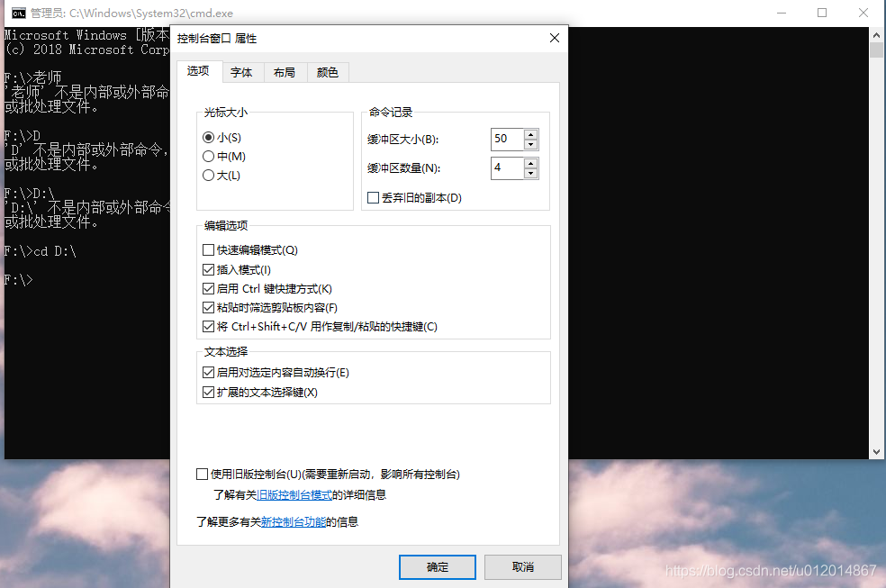Disable 粘贴时筛选剪贴板内容 checkbox
Viewport: 886px width, 588px height.
(208, 307)
